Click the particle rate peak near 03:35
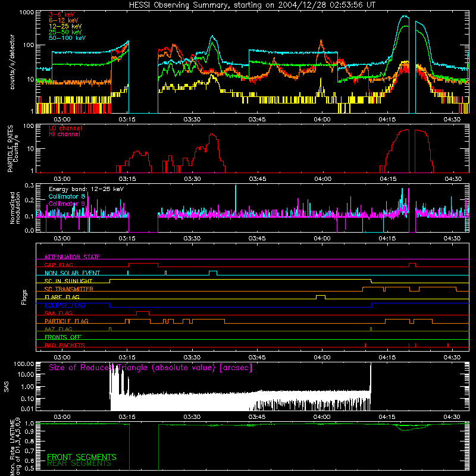This screenshot has height=476, width=476. click(212, 135)
